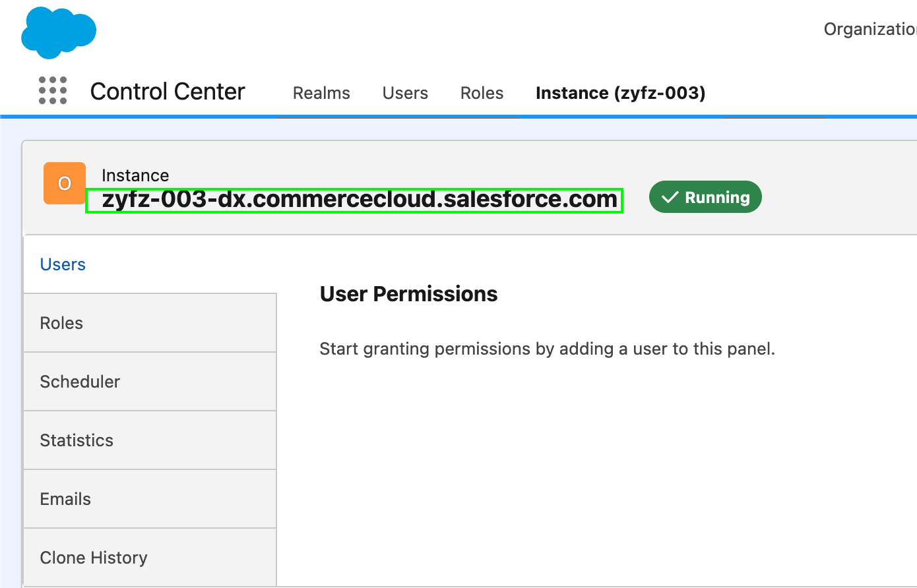Click the Instance label above the hostname

[x=135, y=175]
